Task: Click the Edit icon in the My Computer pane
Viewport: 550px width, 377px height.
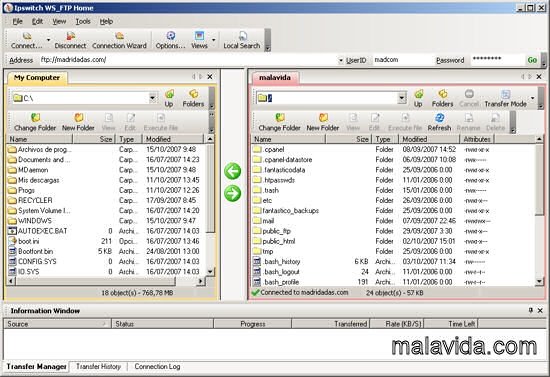Action: pos(130,122)
